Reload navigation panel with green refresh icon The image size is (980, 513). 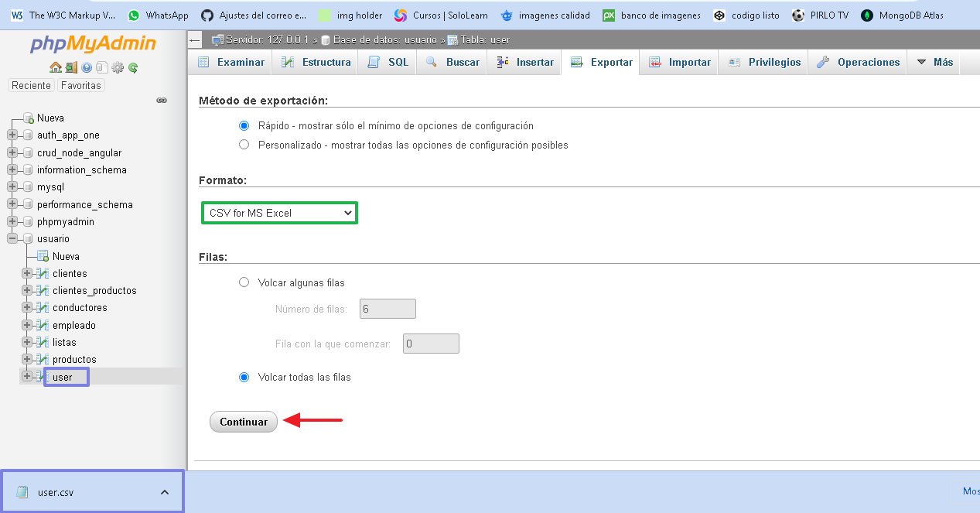133,68
